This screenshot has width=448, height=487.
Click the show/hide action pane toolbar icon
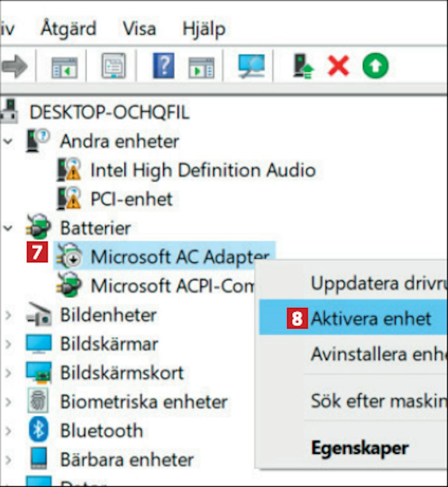coord(201,68)
